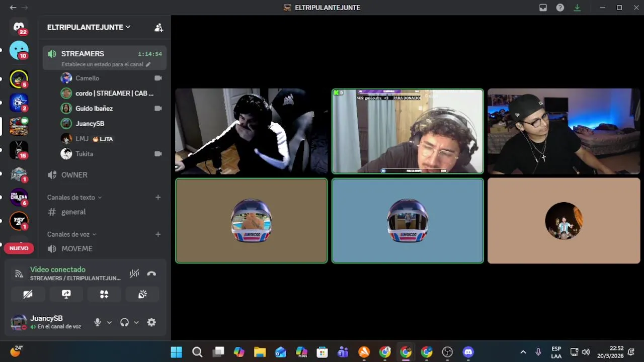644x362 pixels.
Task: Create channel in Canales de voz
Action: pos(158,234)
